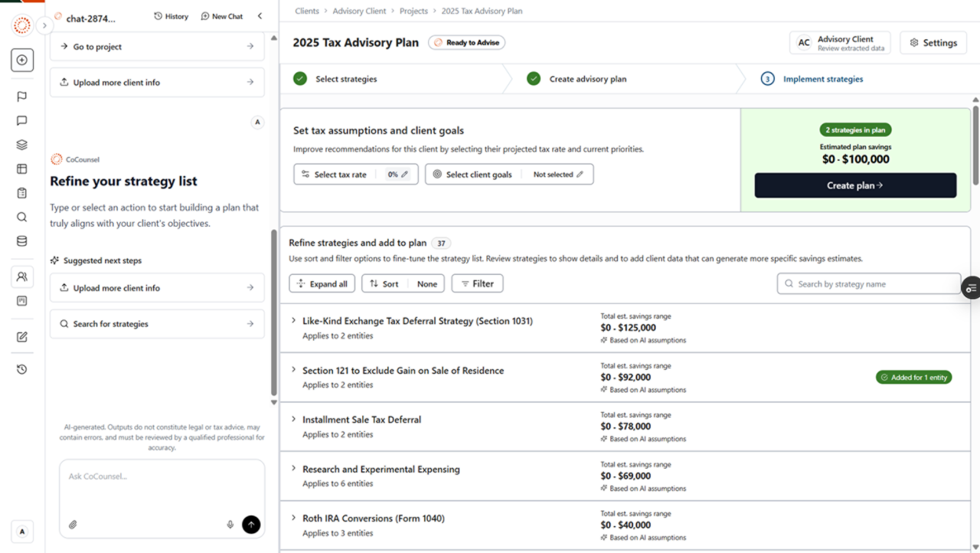Open the search magnifier icon in sidebar

click(22, 218)
